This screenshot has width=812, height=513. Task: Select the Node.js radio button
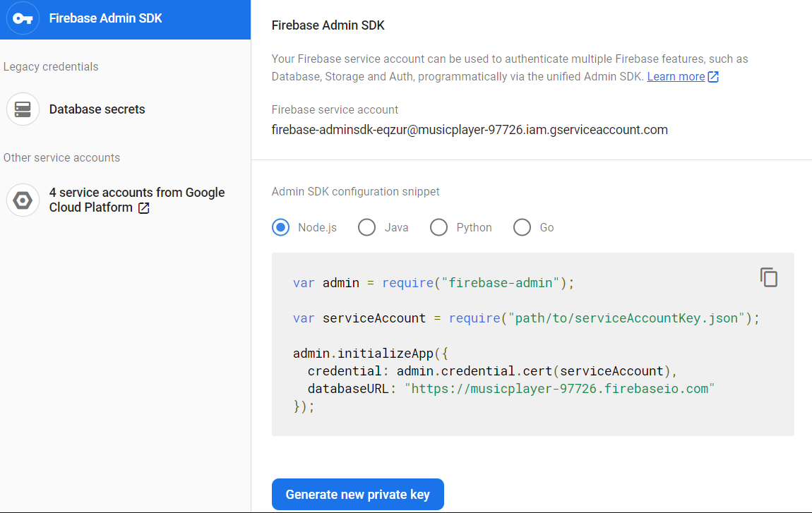click(x=281, y=227)
